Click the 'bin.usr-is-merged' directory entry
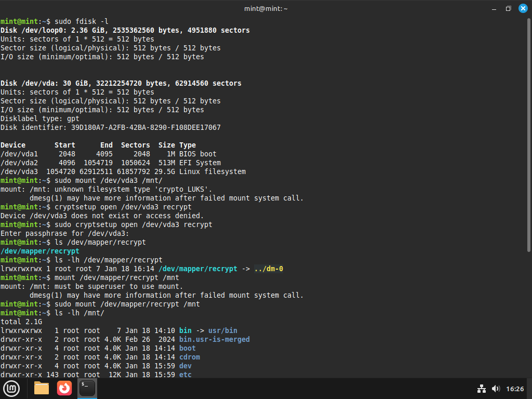532x399 pixels. click(214, 339)
